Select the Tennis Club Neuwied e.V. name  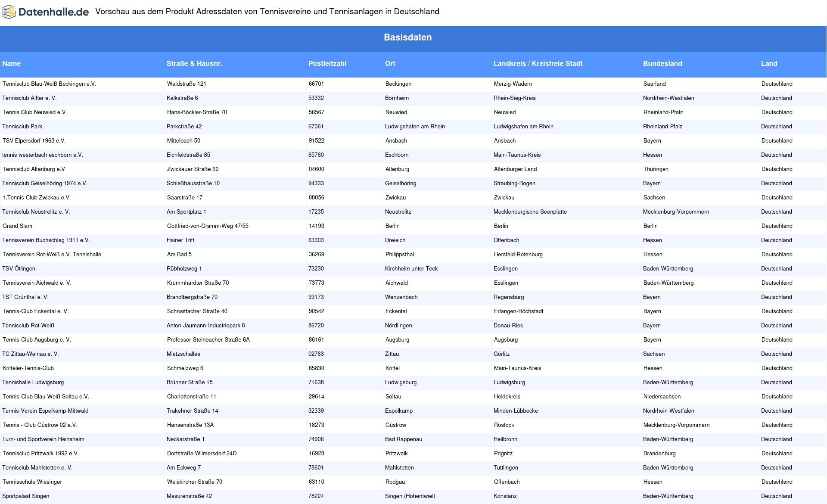pyautogui.click(x=34, y=112)
